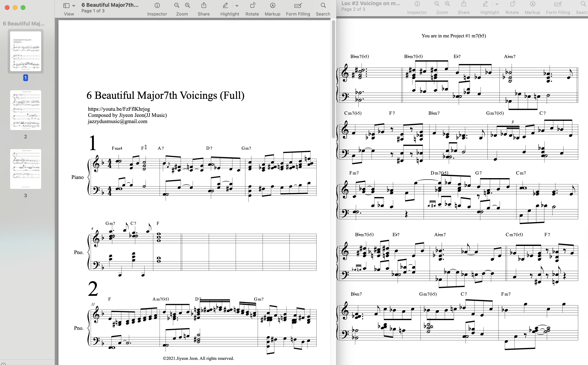Share the 6 Beautiful Major7th document

pos(204,5)
